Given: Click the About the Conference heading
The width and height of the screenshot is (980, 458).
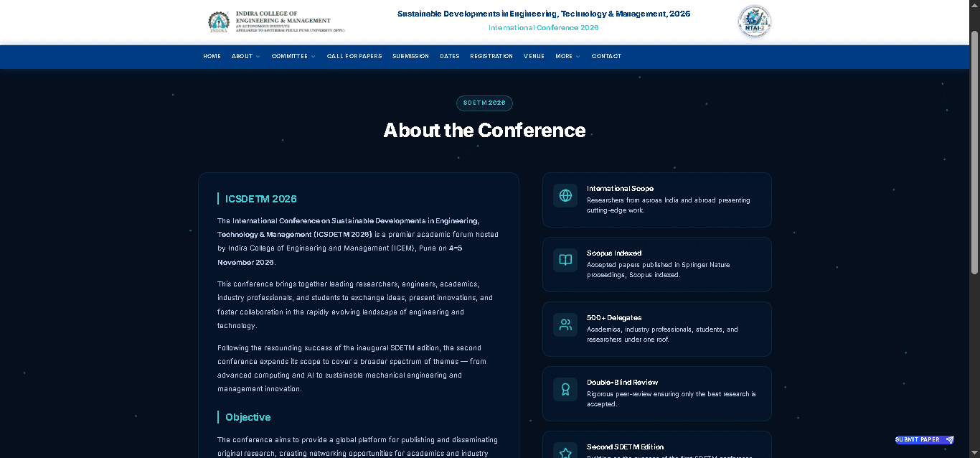Looking at the screenshot, I should [484, 130].
